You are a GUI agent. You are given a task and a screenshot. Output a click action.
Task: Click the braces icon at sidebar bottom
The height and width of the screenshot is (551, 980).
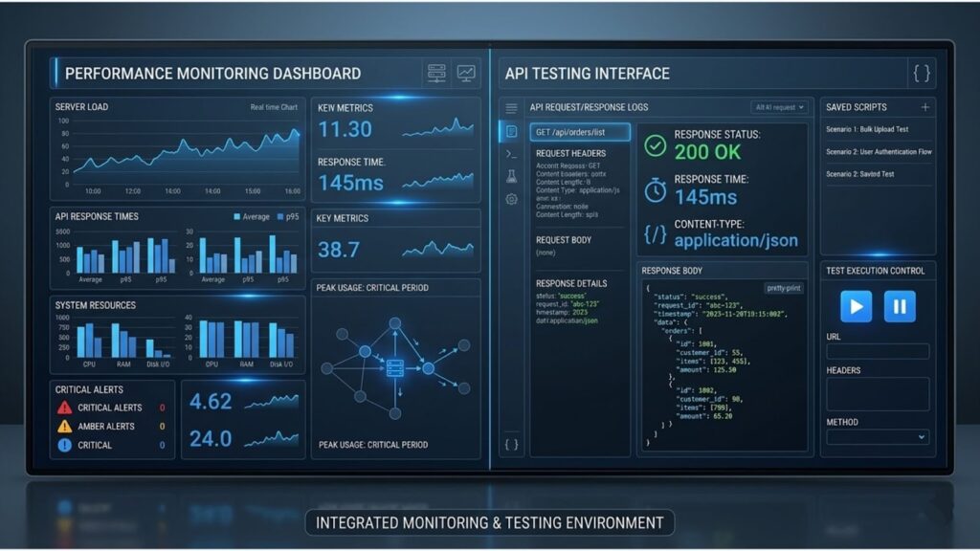(512, 444)
